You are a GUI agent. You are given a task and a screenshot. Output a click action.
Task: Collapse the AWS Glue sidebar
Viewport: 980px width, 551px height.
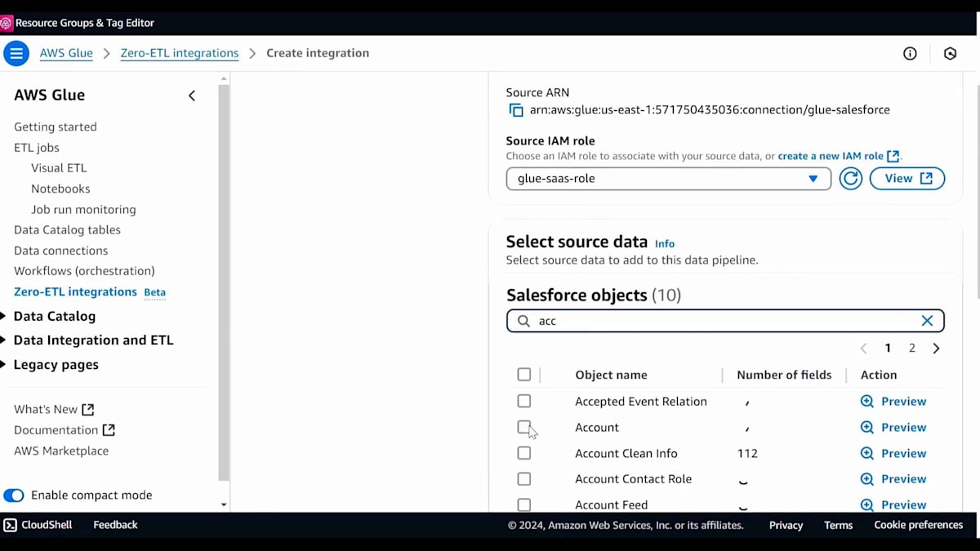[x=192, y=96]
